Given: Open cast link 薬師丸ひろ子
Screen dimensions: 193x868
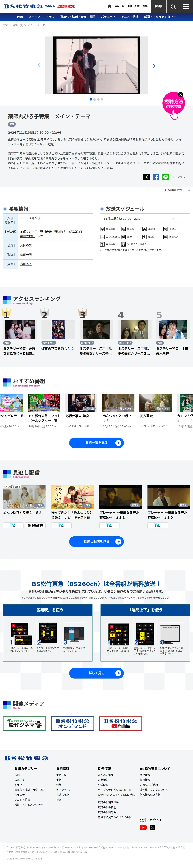Looking at the screenshot, I should pyautogui.click(x=29, y=232).
